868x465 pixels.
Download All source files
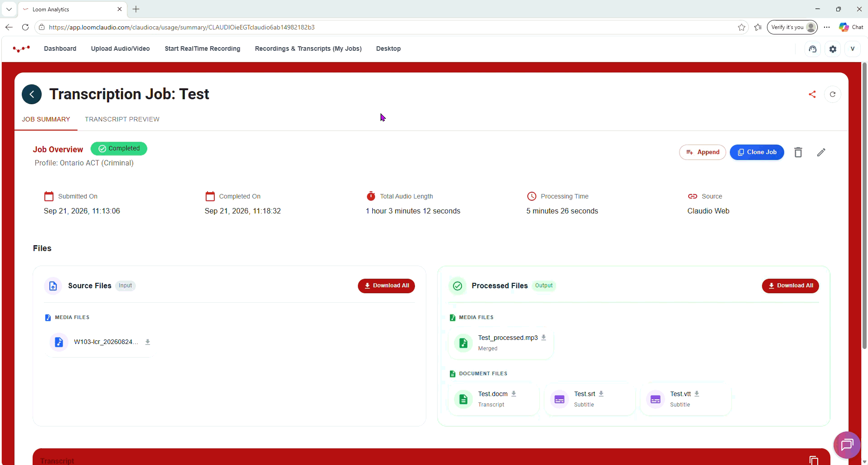coord(386,286)
